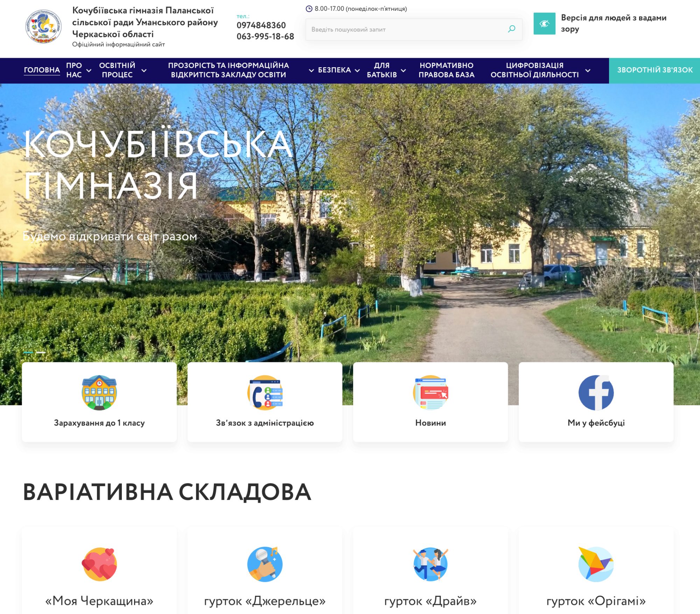
Task: Open Нормативно правова база menu item
Action: point(446,70)
